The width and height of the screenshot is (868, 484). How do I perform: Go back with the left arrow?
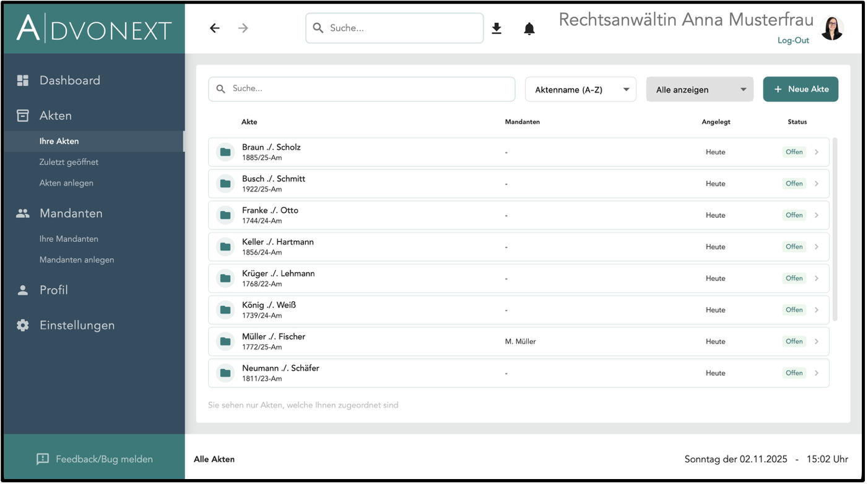click(x=215, y=28)
